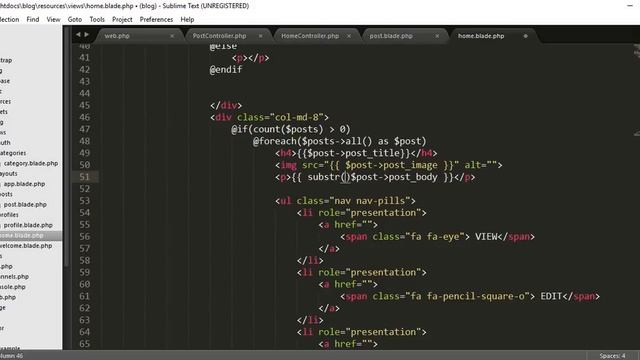Screen dimensions: 640x360
Task: Click line number 56 in gutter
Action: coord(84,236)
